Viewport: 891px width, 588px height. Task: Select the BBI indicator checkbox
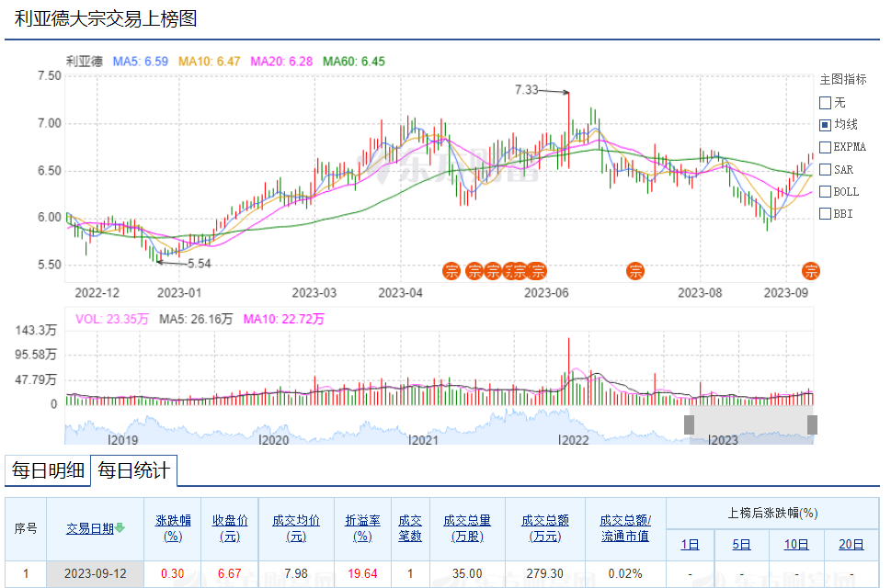coord(825,214)
